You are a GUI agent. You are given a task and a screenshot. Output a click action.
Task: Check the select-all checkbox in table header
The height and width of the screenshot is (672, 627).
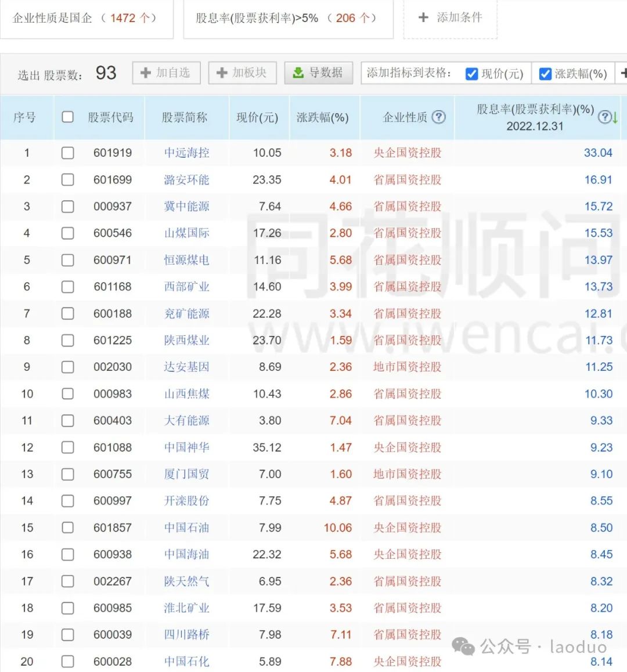pos(68,117)
